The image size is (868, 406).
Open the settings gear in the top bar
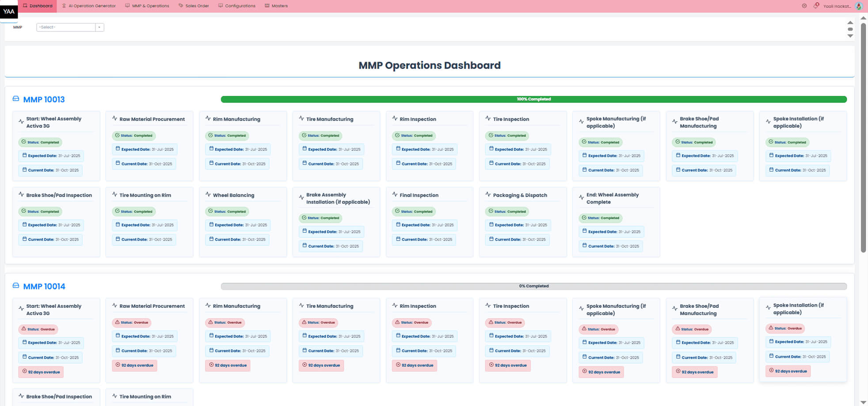point(804,5)
